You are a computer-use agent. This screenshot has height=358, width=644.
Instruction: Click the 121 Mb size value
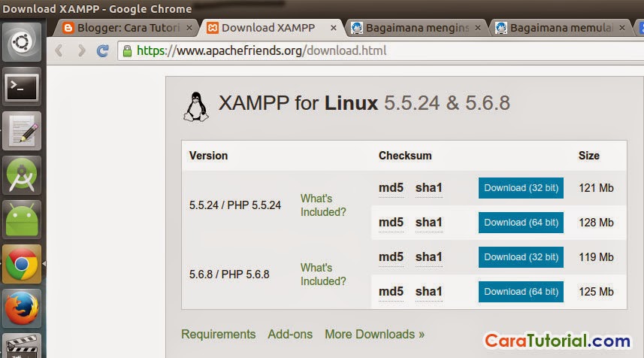596,188
